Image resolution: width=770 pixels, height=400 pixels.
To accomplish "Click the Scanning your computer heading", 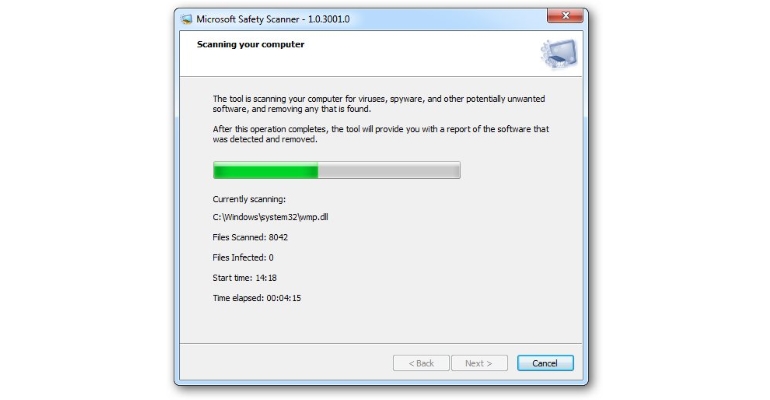I will (x=250, y=44).
